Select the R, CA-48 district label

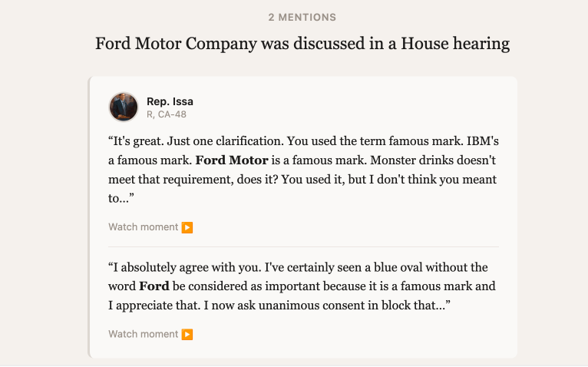pos(167,114)
